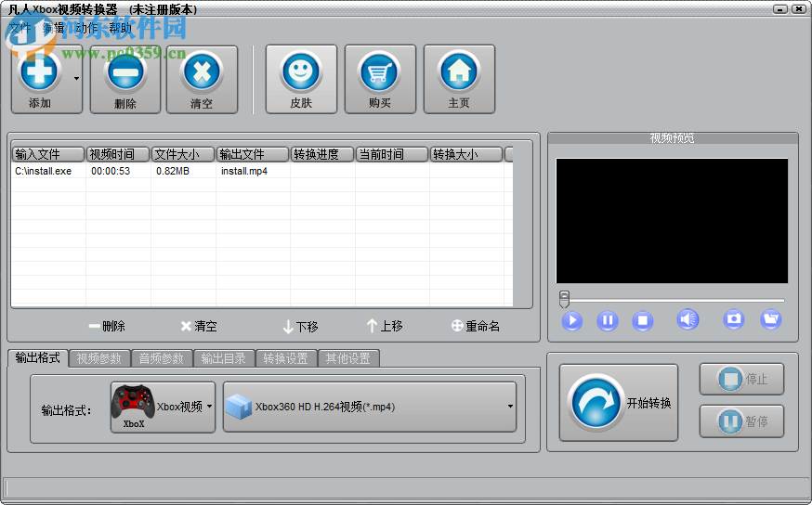Open the snapshot folder icon
Screen dimensions: 812x505
(771, 319)
